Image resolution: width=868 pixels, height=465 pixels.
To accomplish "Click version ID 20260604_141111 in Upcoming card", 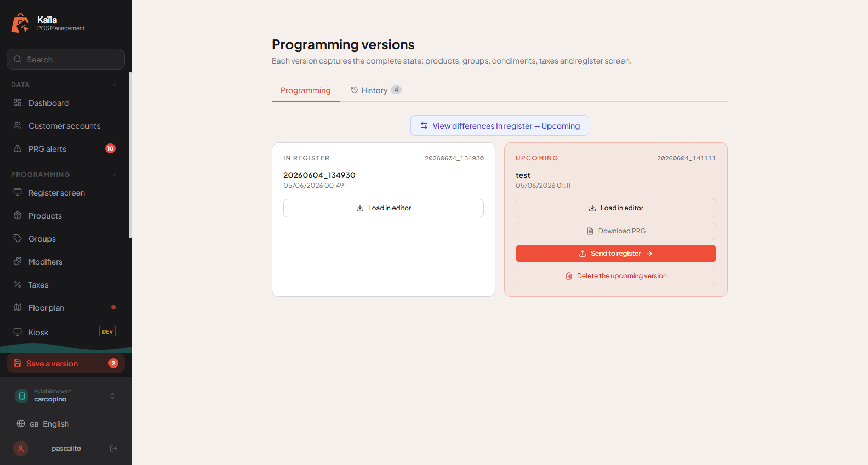I will pyautogui.click(x=687, y=158).
